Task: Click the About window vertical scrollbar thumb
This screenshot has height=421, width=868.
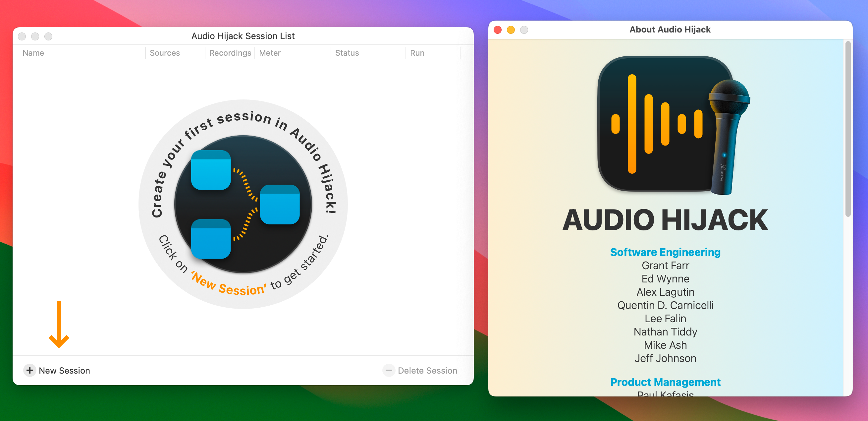Action: 848,129
